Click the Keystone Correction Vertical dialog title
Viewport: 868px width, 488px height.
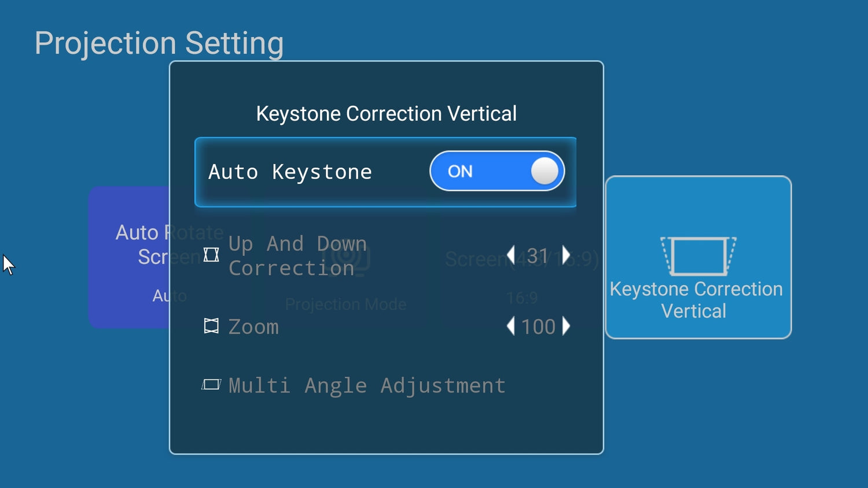pos(386,114)
